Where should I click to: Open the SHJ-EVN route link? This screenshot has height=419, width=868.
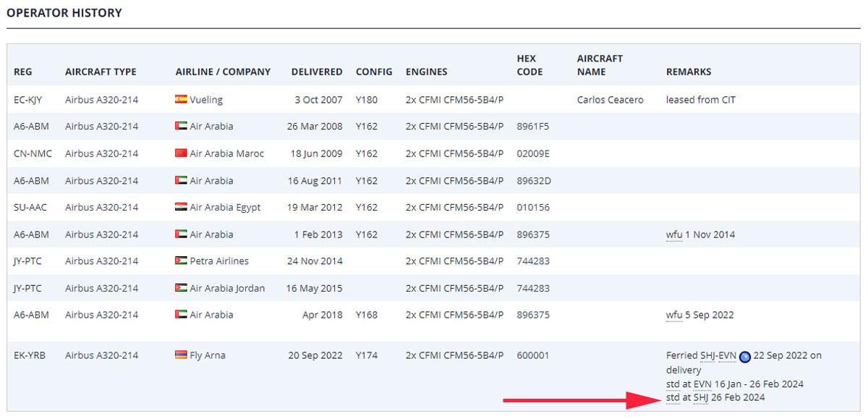click(718, 355)
